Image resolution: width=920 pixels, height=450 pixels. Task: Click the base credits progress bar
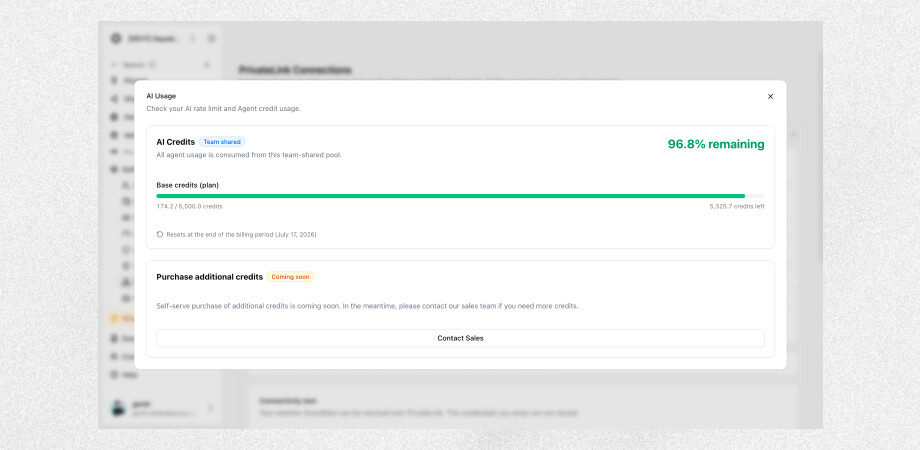(x=460, y=196)
